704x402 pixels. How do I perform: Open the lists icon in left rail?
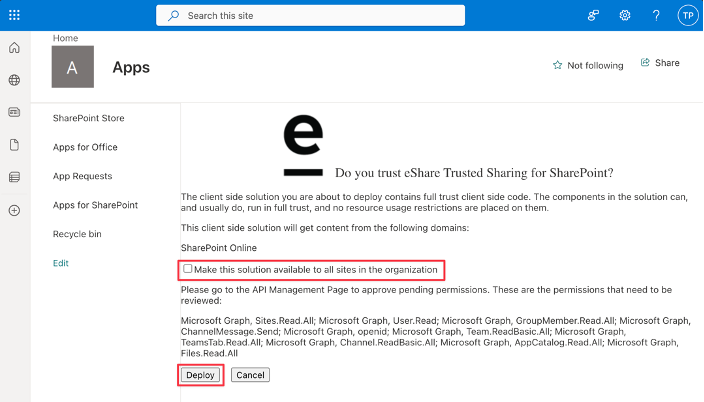click(x=14, y=177)
